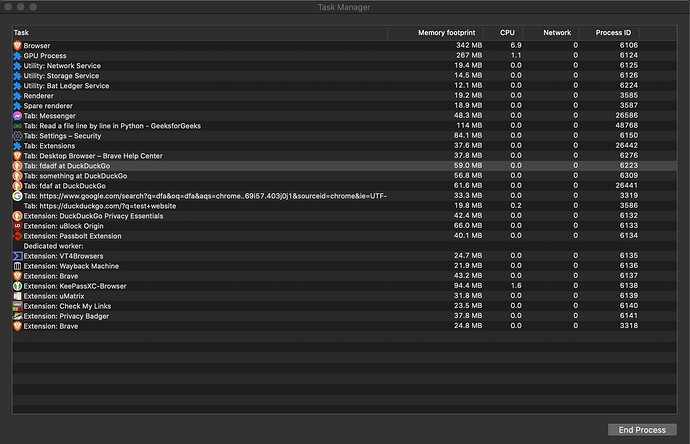Click the Wayback Machine extension icon
This screenshot has width=690, height=444.
17,266
